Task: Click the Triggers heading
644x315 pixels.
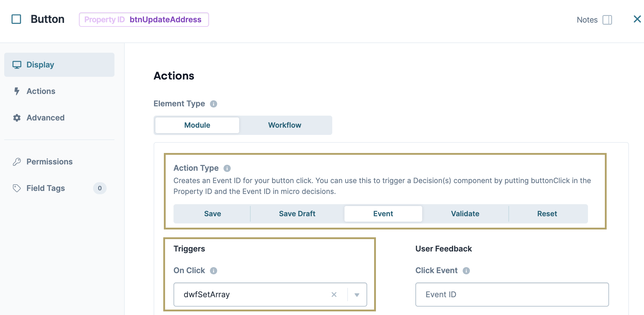Action: click(x=189, y=249)
